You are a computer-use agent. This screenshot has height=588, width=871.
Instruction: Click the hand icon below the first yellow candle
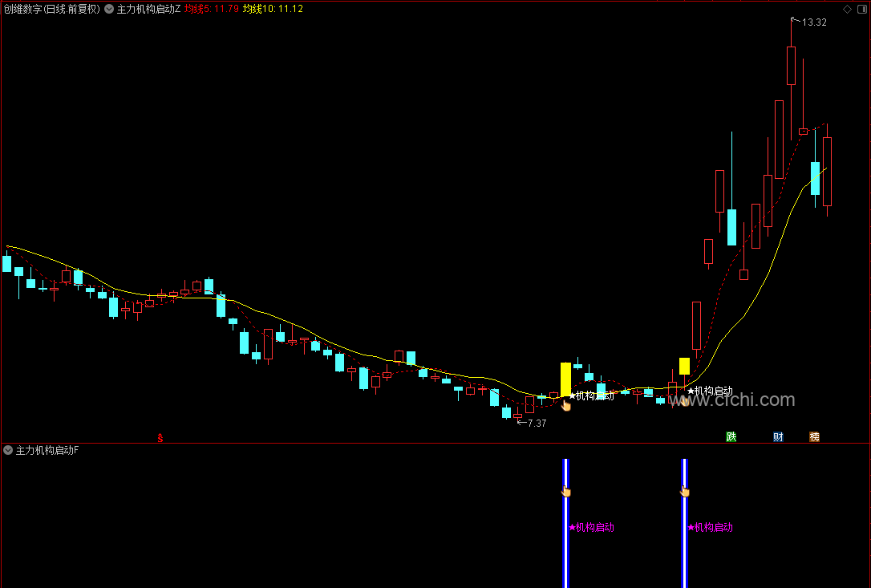point(566,406)
